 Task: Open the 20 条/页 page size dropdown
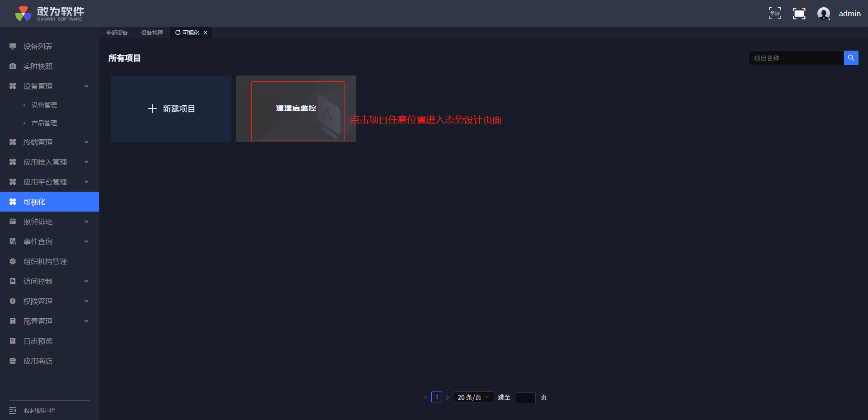pyautogui.click(x=474, y=397)
